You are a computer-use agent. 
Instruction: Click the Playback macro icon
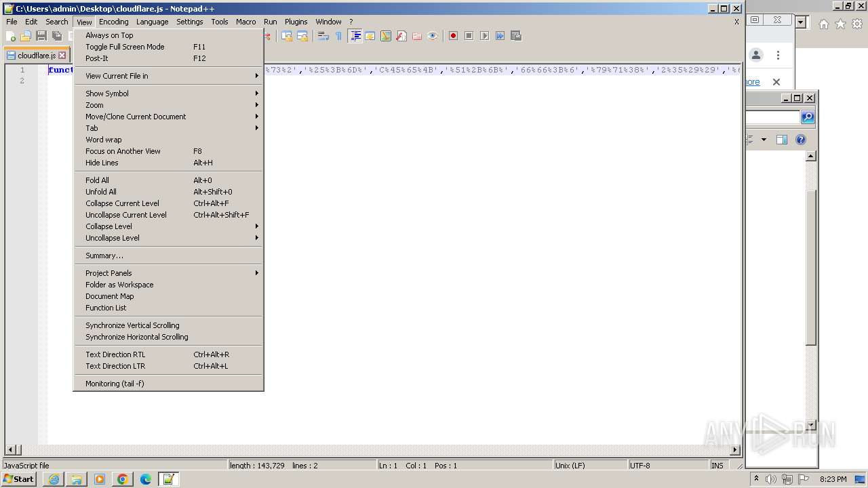[484, 36]
